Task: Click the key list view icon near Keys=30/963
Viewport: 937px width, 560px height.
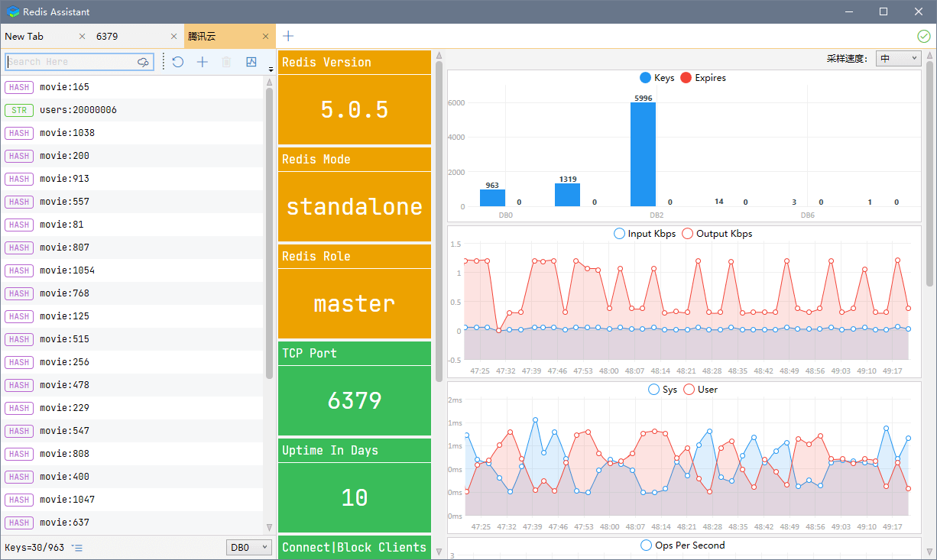Action: point(77,548)
